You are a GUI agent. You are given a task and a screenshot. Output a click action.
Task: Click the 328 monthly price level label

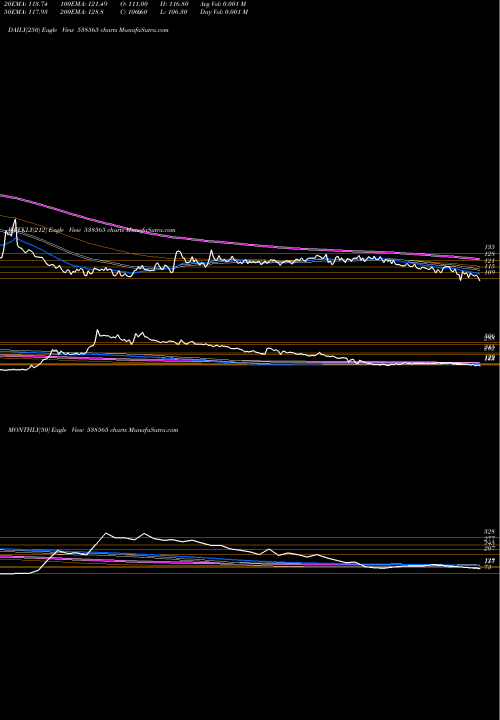(489, 531)
